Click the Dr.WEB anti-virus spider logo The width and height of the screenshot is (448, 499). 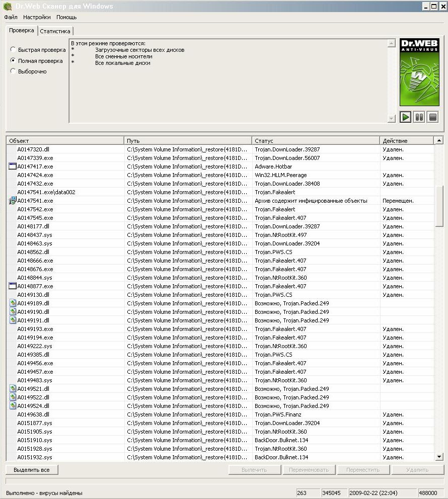[x=419, y=72]
